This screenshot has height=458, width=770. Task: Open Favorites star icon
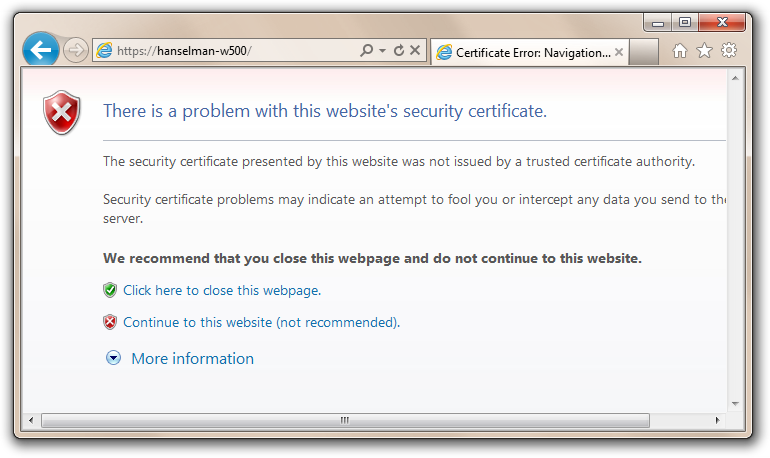tap(704, 51)
